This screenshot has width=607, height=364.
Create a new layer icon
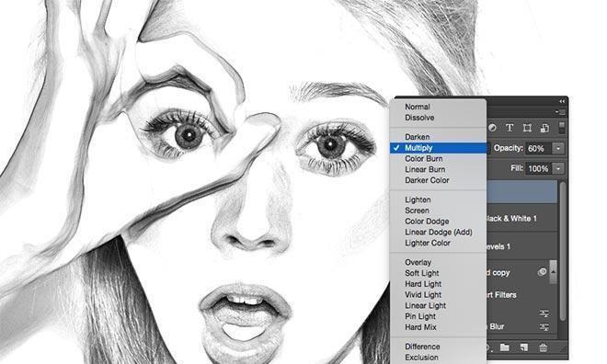tap(524, 347)
